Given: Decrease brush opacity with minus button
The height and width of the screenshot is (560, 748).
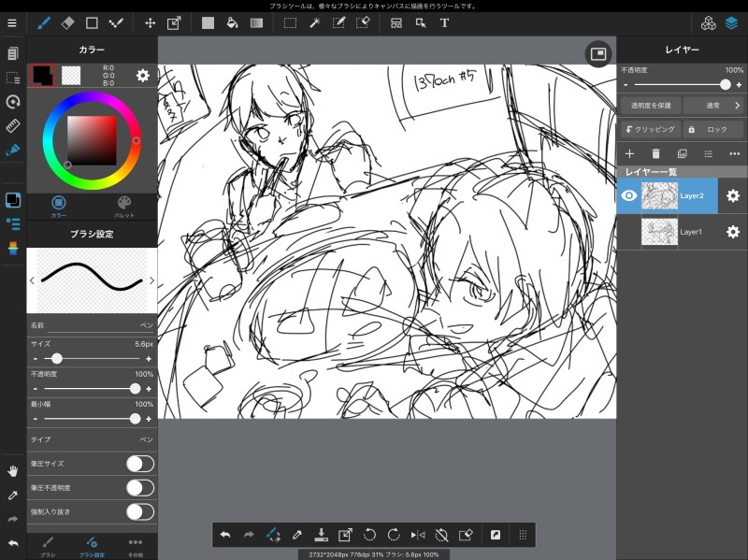Looking at the screenshot, I should [x=36, y=389].
